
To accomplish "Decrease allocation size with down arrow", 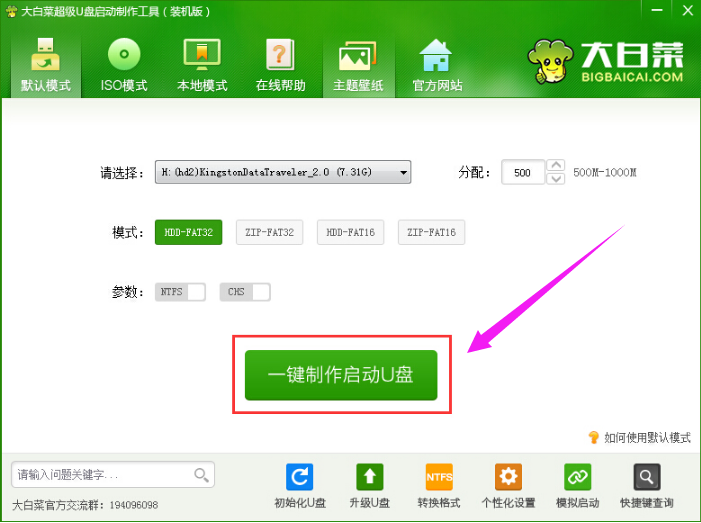I will coord(557,179).
